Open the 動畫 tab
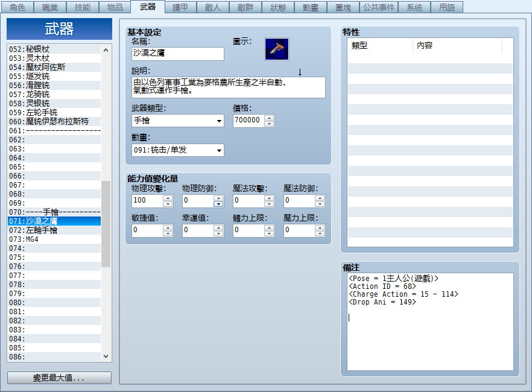 (311, 7)
